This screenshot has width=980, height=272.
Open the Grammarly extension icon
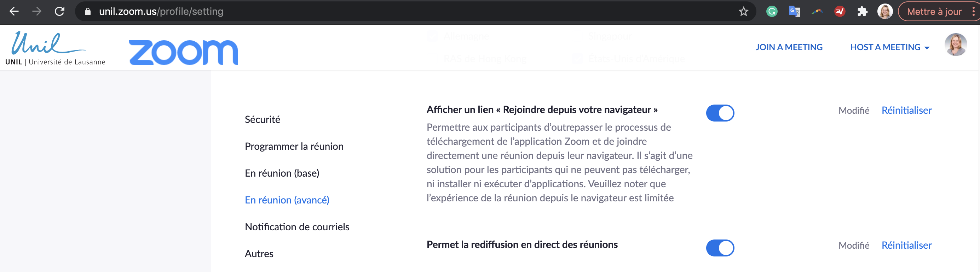(x=772, y=11)
